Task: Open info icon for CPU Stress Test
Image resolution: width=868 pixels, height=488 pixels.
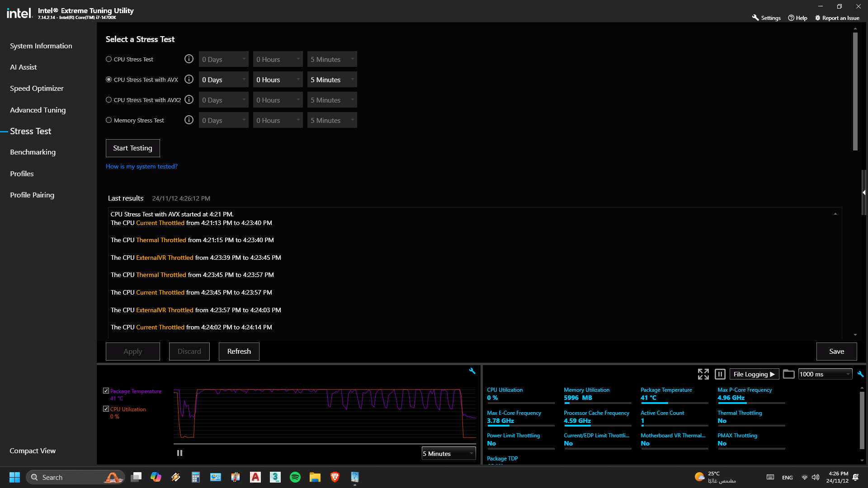Action: [x=189, y=59]
